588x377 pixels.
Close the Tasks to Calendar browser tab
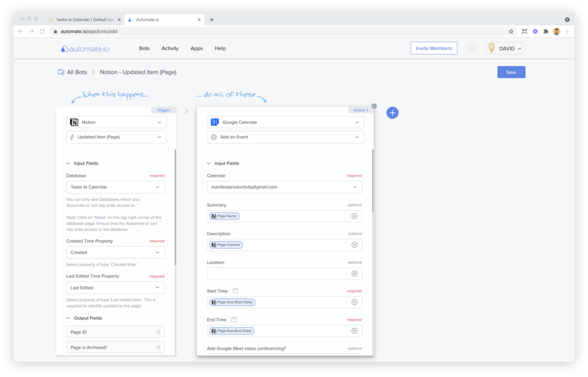pyautogui.click(x=119, y=20)
